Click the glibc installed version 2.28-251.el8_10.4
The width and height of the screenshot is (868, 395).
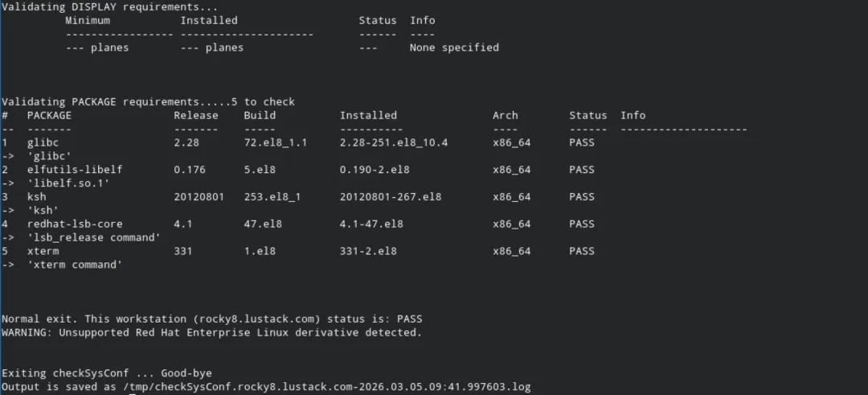[x=394, y=142]
